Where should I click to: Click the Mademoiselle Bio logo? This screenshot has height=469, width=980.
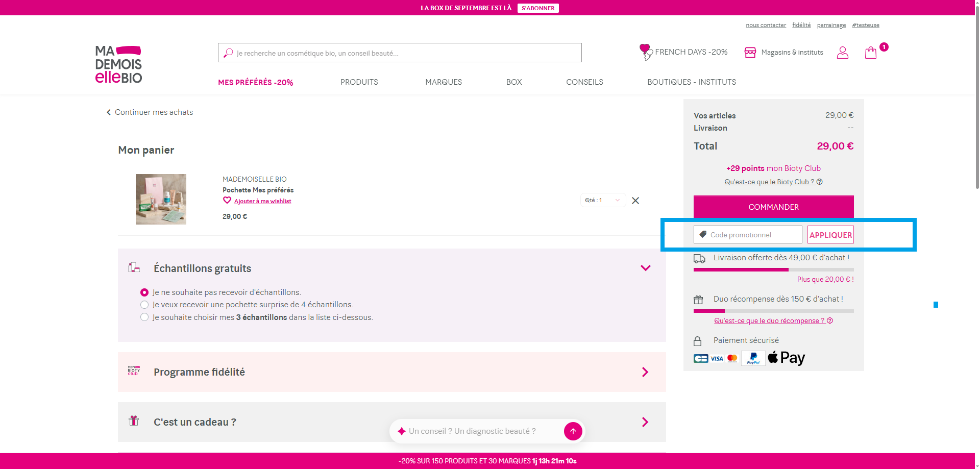pyautogui.click(x=118, y=64)
